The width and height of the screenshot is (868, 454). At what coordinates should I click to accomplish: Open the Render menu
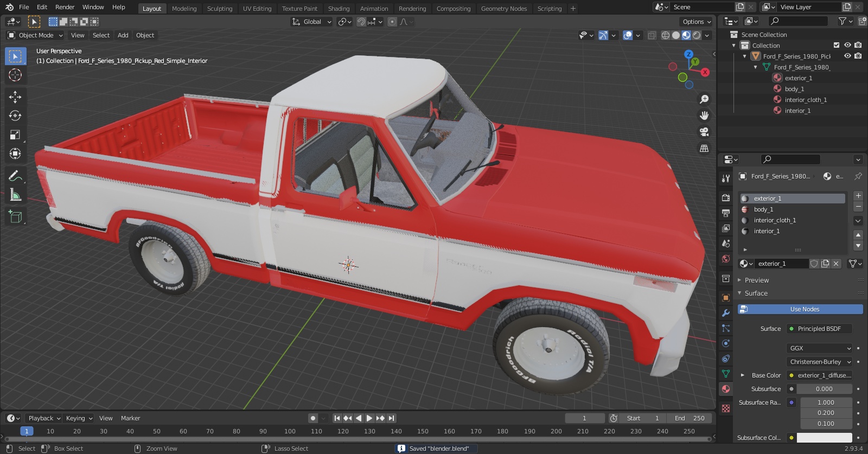(65, 7)
